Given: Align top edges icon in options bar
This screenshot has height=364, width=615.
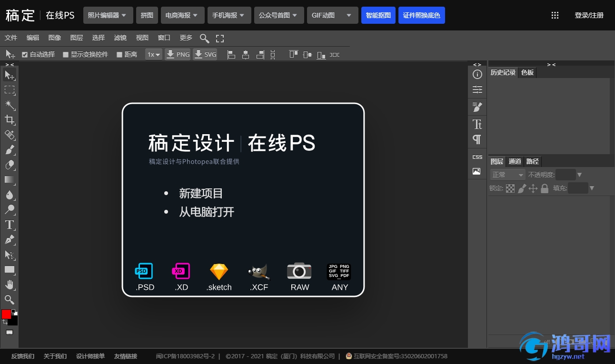Looking at the screenshot, I should 293,55.
